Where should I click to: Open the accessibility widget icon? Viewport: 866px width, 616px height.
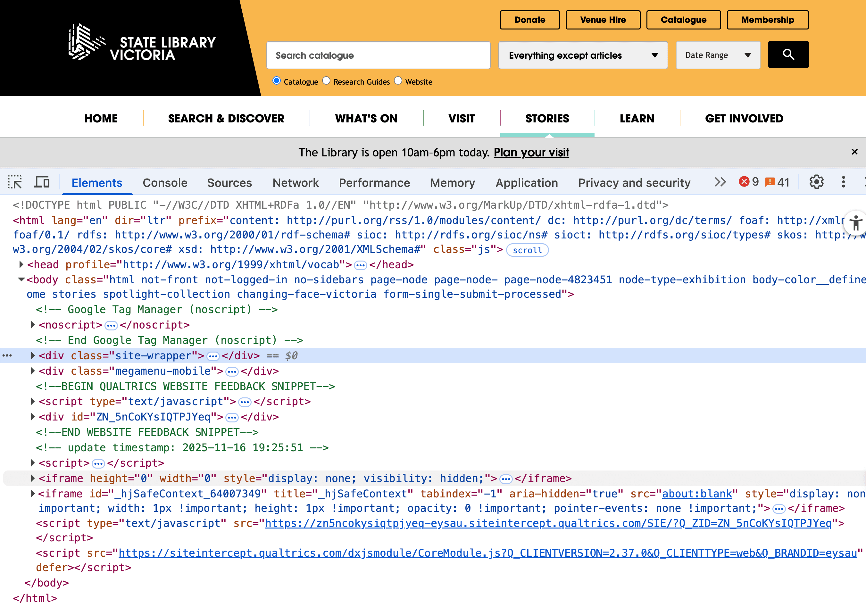(856, 223)
